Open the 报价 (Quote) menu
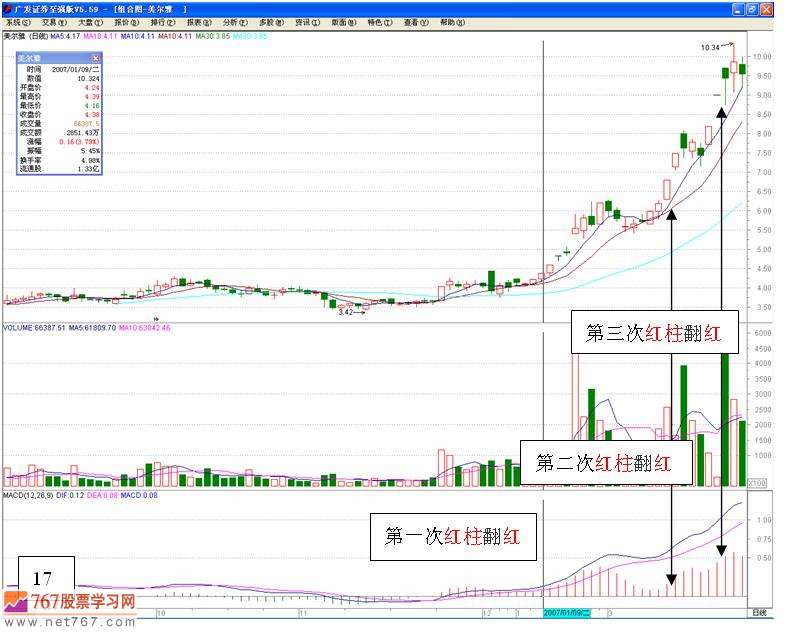The image size is (787, 632). click(x=126, y=21)
